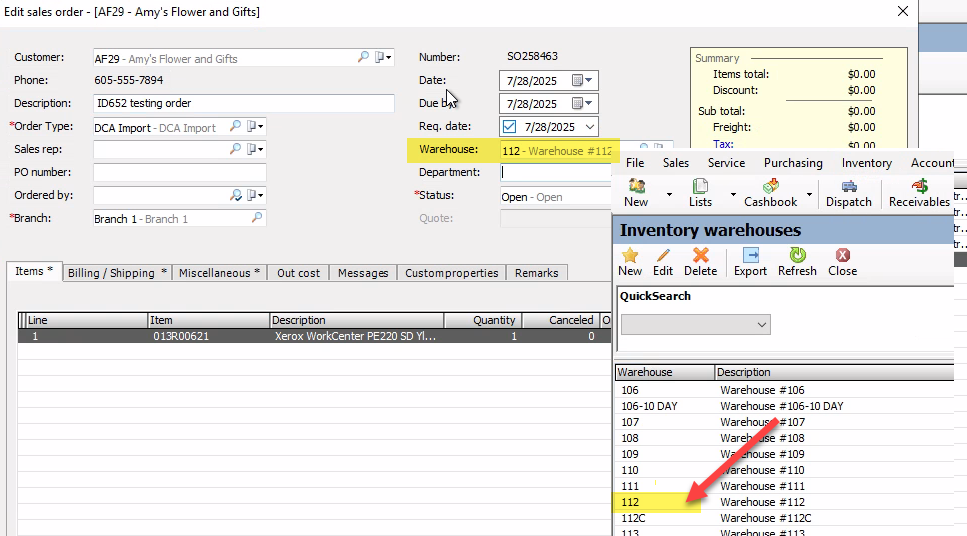The image size is (967, 536).
Task: Open the Messages tab
Action: (x=363, y=273)
